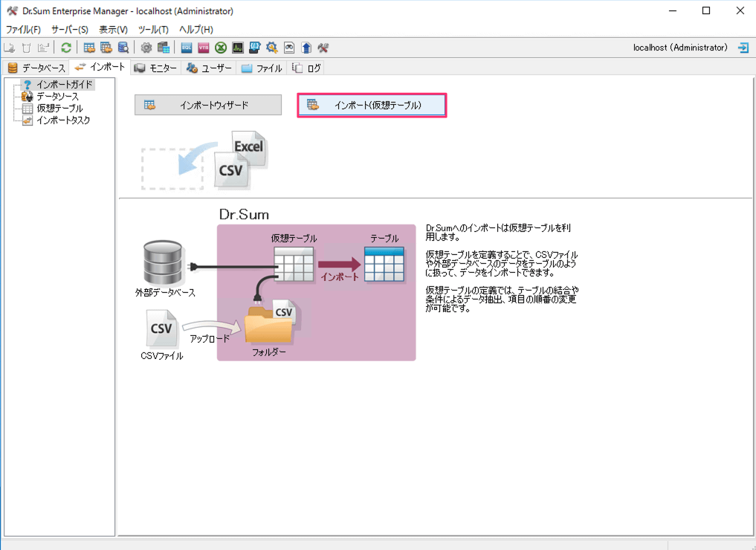756x550 pixels.
Task: Click the localhost (Administrator) label in toolbar
Action: coord(680,48)
